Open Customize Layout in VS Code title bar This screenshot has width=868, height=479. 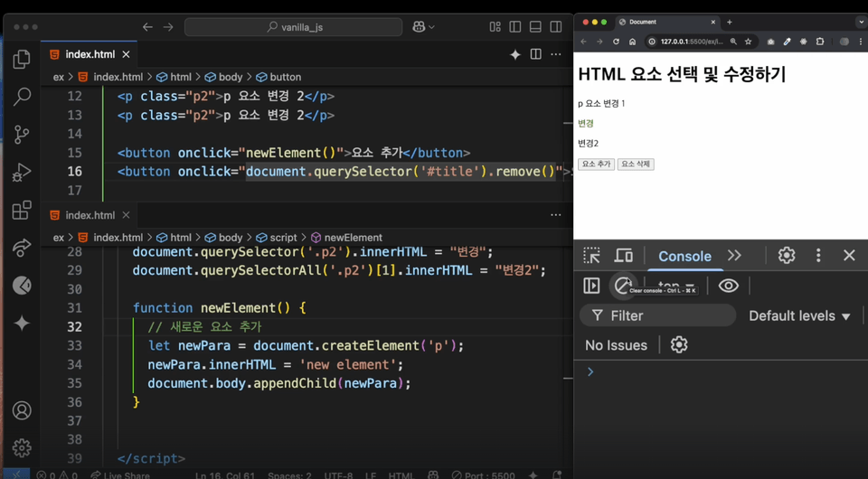[495, 26]
